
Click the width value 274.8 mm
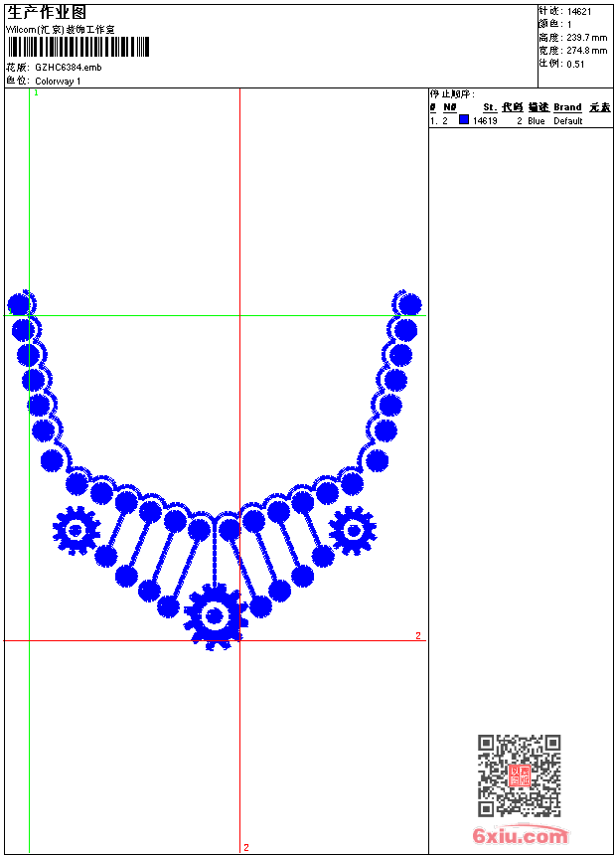pos(586,51)
